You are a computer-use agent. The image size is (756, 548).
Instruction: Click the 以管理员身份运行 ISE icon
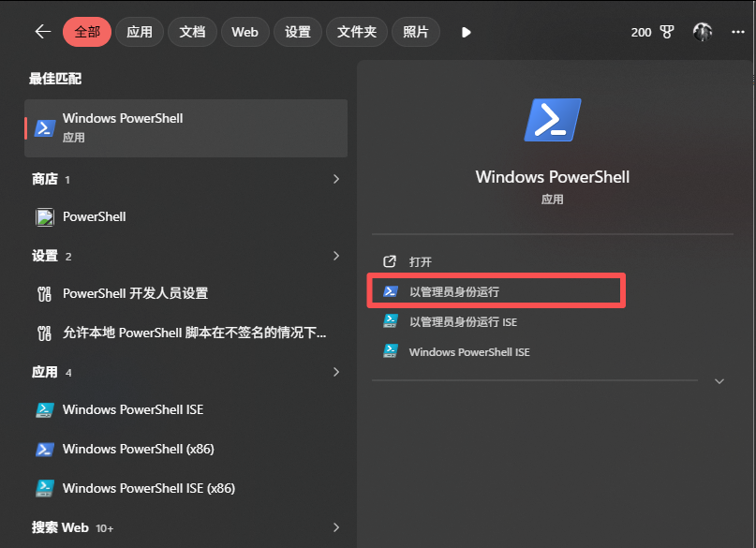tap(390, 321)
